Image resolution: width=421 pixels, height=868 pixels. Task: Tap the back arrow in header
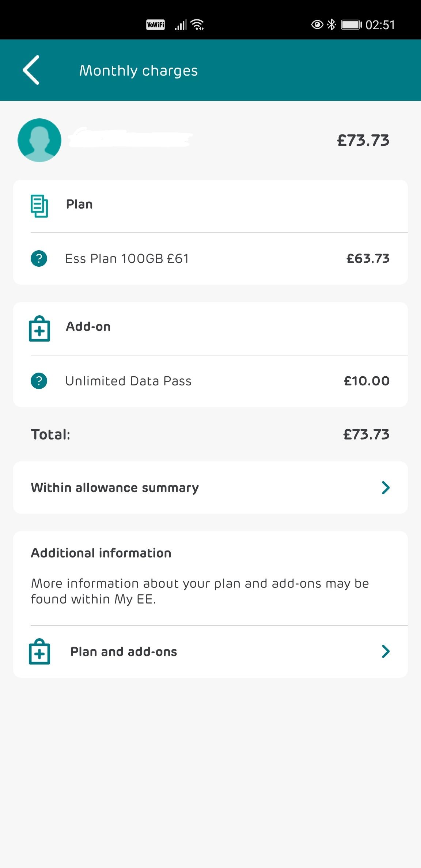[x=31, y=70]
